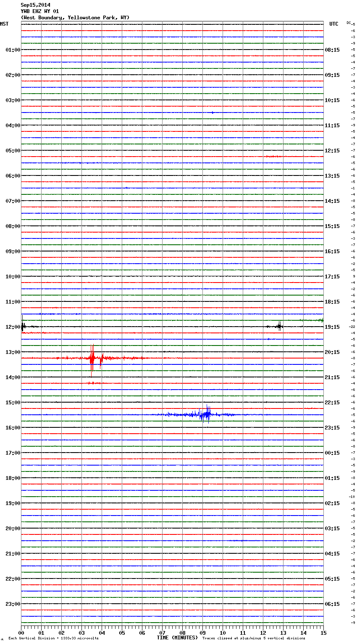
Task: Click the "15" minute tick on bottom axis
Action: pyautogui.click(x=323, y=633)
